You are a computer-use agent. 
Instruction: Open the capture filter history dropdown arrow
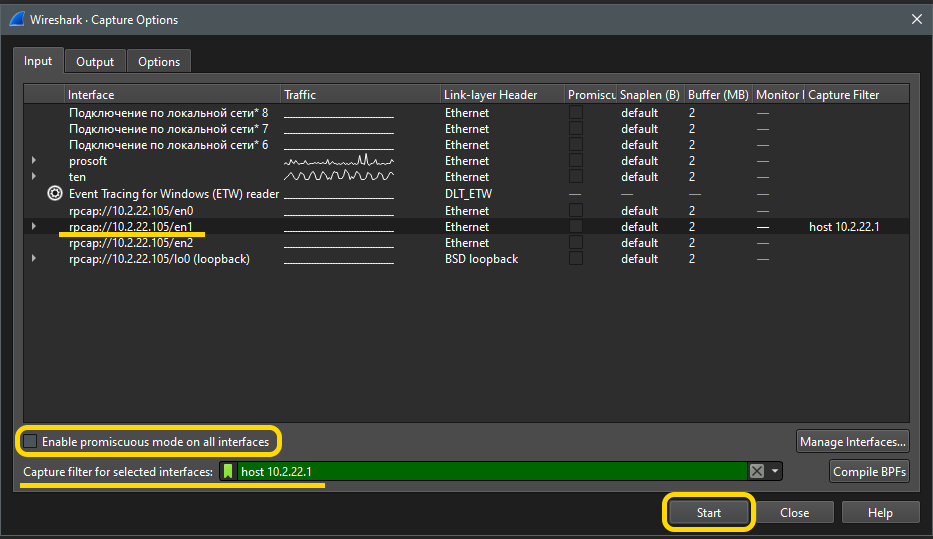(775, 471)
